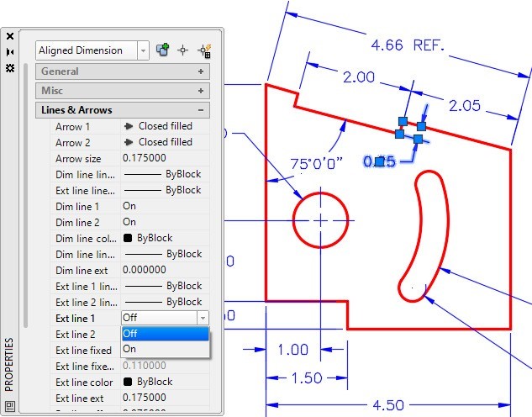Click the Dim line 1 On value
Viewport: 532px width, 417px height.
point(129,206)
